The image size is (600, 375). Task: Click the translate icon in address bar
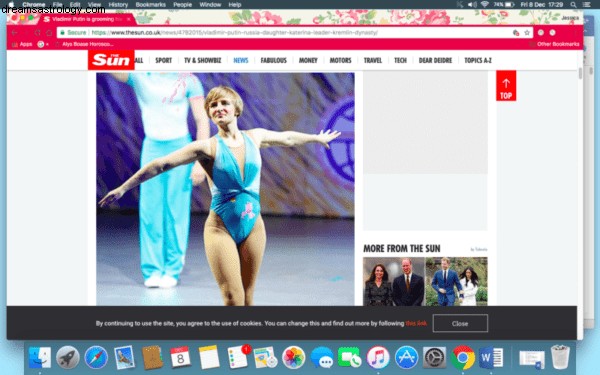tap(516, 33)
